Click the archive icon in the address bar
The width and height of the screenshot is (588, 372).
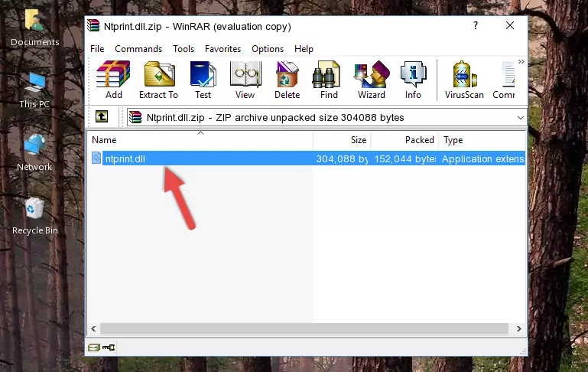(135, 117)
